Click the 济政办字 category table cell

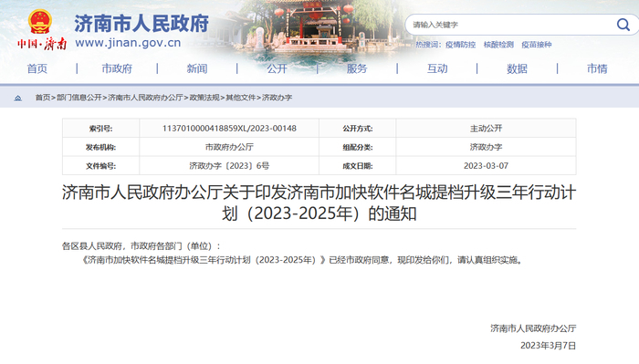point(486,147)
